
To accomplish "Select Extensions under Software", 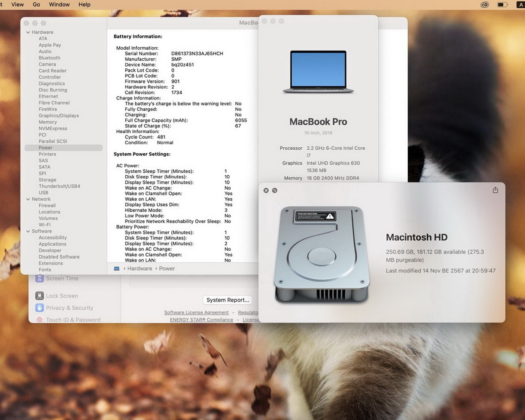I will pyautogui.click(x=51, y=263).
